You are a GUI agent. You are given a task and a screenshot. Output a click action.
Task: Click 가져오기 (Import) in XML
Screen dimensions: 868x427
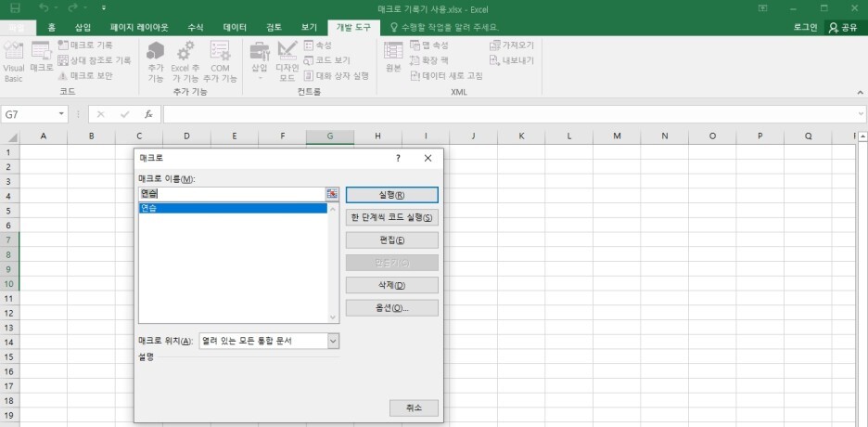pyautogui.click(x=512, y=45)
